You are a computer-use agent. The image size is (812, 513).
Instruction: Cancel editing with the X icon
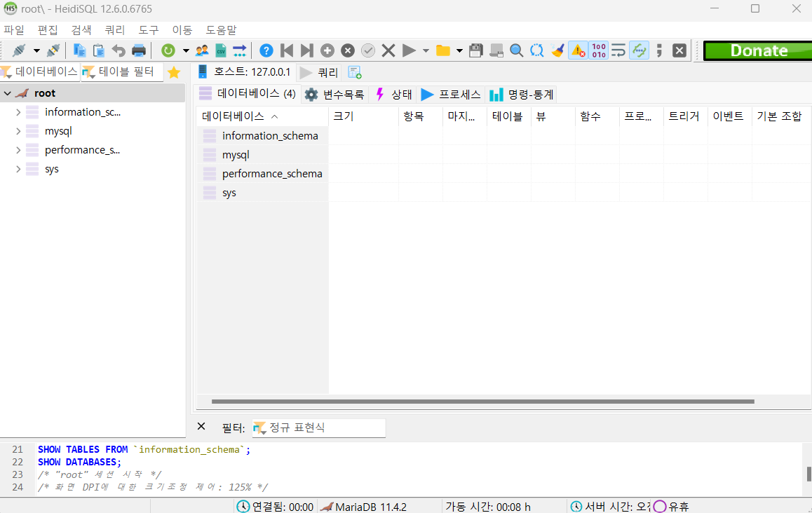pos(388,50)
